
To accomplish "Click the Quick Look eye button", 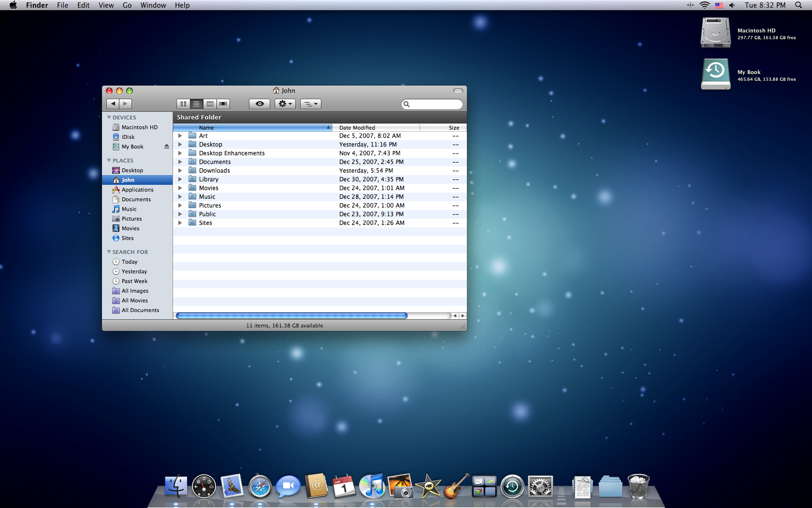I will 260,104.
